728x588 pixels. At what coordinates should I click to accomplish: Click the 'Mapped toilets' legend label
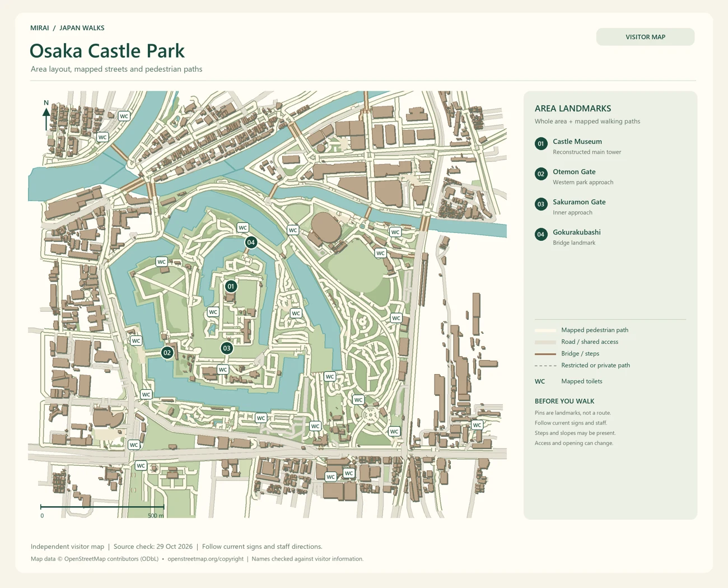pos(582,381)
